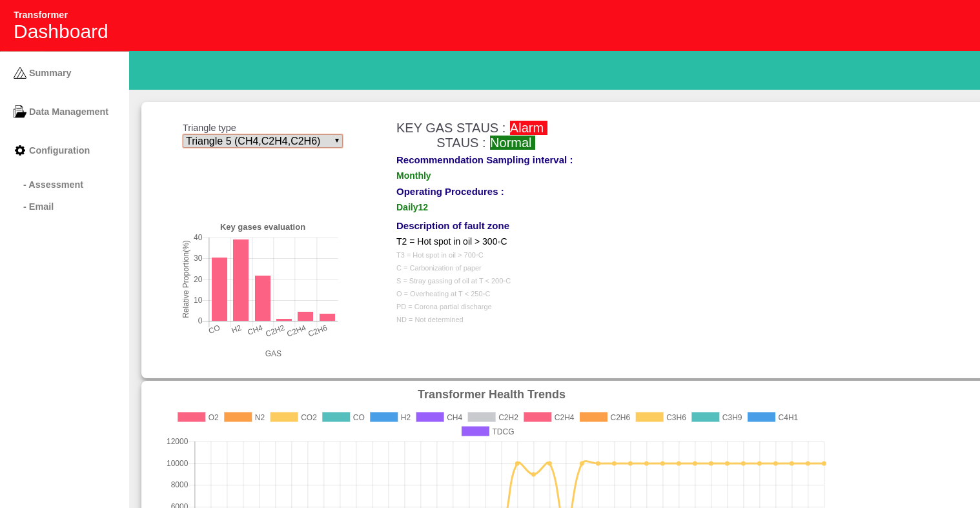980x508 pixels.
Task: Open the Email submenu link
Action: tap(39, 207)
